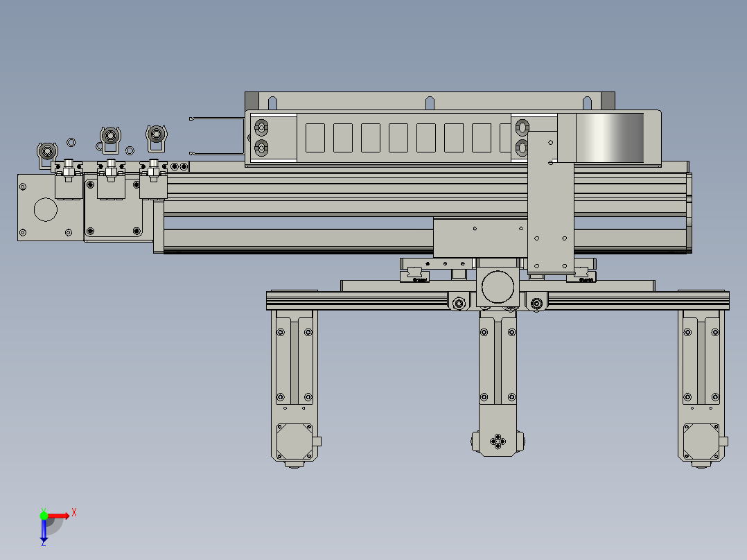
Task: Select the leftmost bearing roller at the top left
Action: (47, 152)
